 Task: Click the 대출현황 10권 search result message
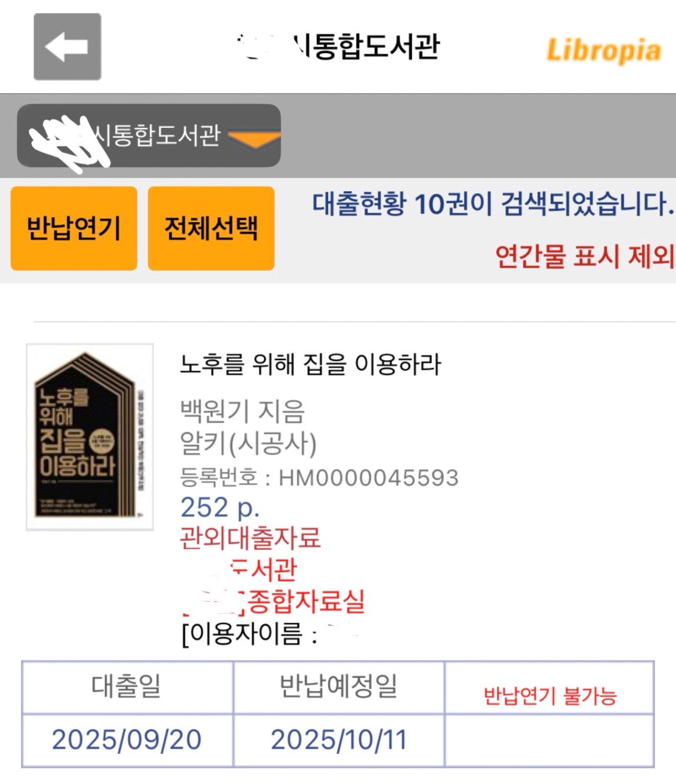(493, 204)
